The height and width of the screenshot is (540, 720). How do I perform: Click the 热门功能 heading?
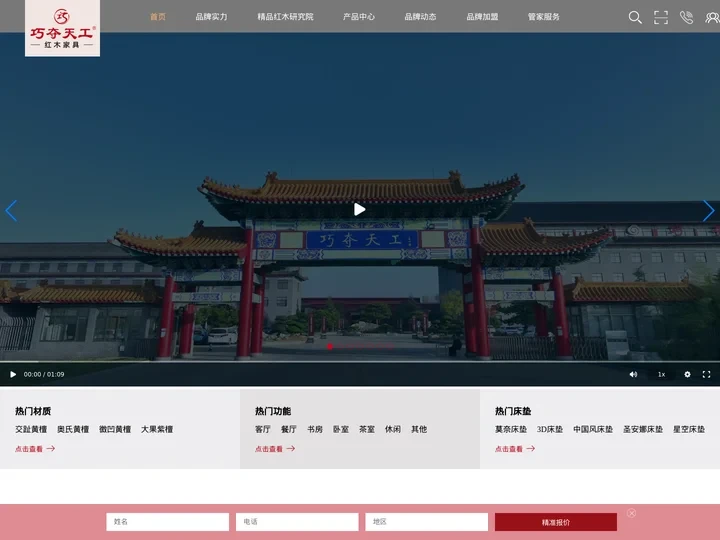[273, 411]
